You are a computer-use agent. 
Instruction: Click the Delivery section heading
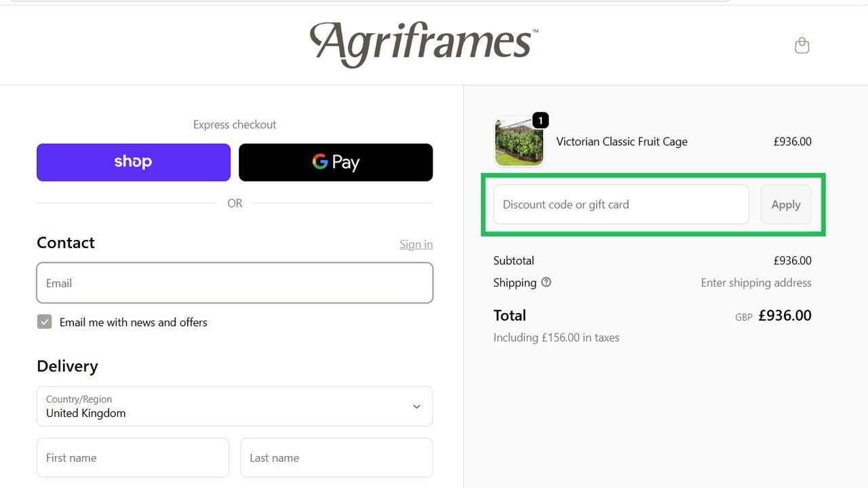pyautogui.click(x=67, y=366)
